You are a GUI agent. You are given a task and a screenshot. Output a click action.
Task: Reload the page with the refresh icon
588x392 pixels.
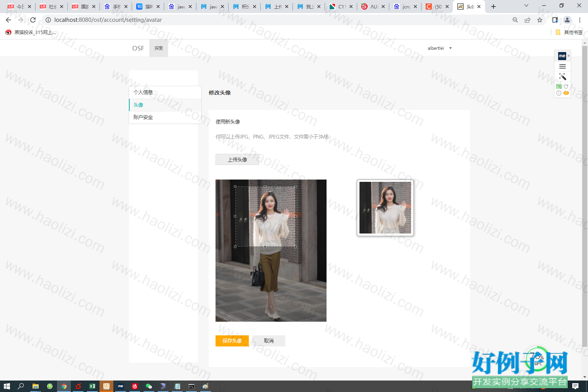coord(33,20)
